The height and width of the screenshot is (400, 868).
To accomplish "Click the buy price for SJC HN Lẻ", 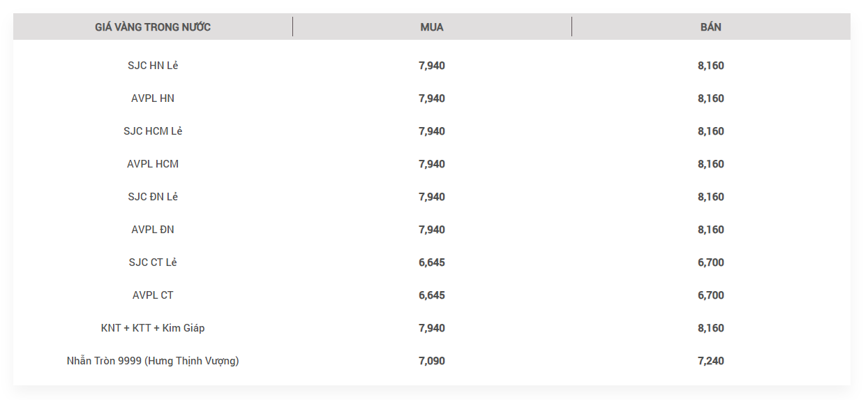I will (x=432, y=66).
